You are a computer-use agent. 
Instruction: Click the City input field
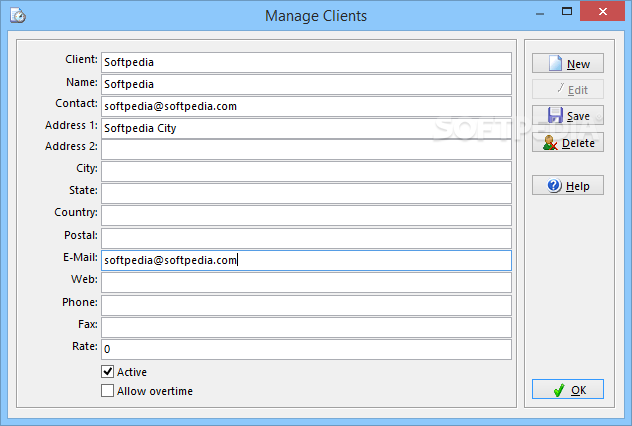click(x=306, y=172)
